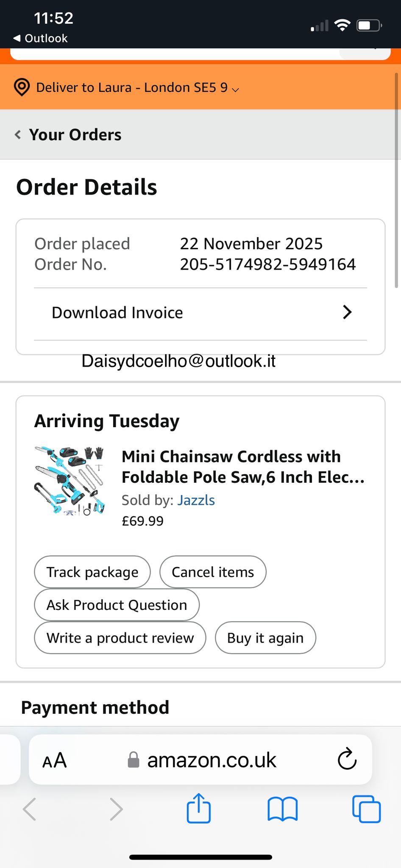This screenshot has width=401, height=868.
Task: Tap the Safari forward arrow
Action: pos(116,809)
